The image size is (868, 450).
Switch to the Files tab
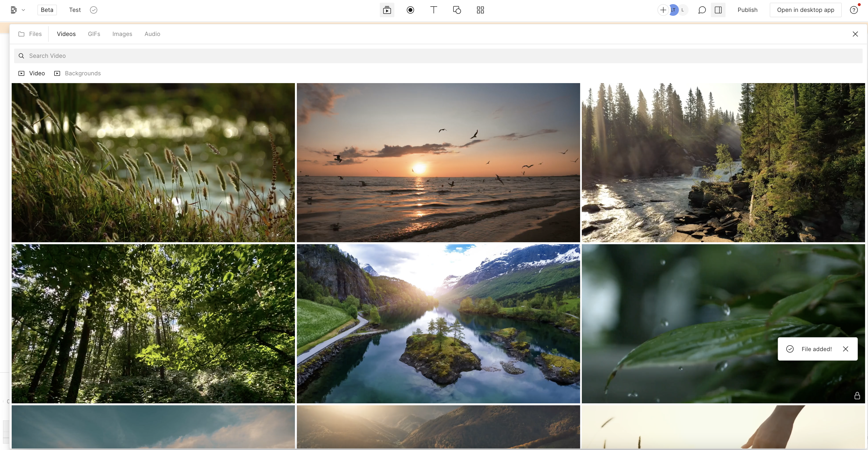30,34
